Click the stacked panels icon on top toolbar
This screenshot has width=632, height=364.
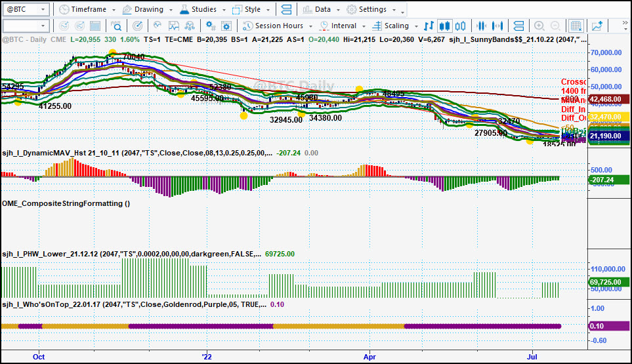286,9
